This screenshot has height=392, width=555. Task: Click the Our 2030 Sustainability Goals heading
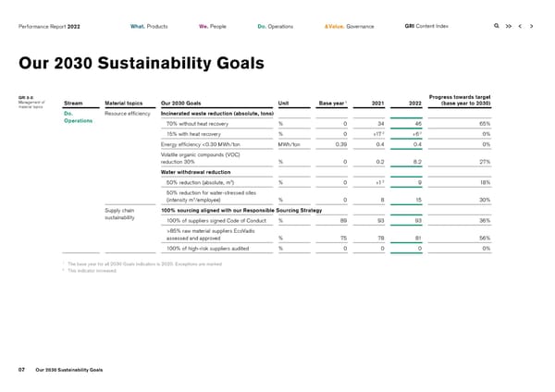point(142,63)
